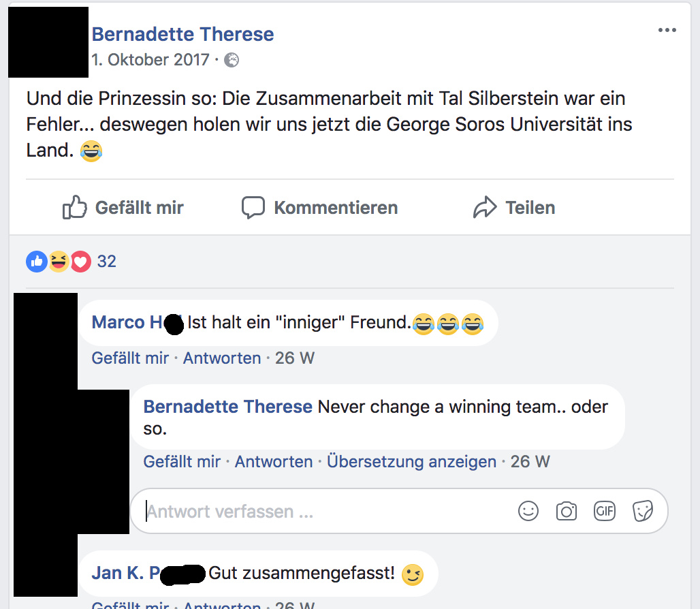Open the 32 reactions count list
The image size is (700, 609).
[107, 261]
